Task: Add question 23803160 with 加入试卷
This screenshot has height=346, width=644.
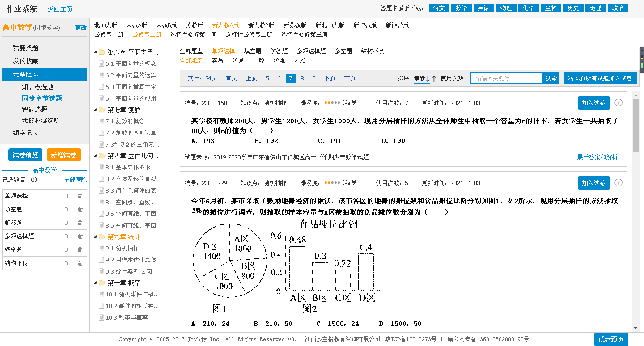Action: pyautogui.click(x=593, y=103)
